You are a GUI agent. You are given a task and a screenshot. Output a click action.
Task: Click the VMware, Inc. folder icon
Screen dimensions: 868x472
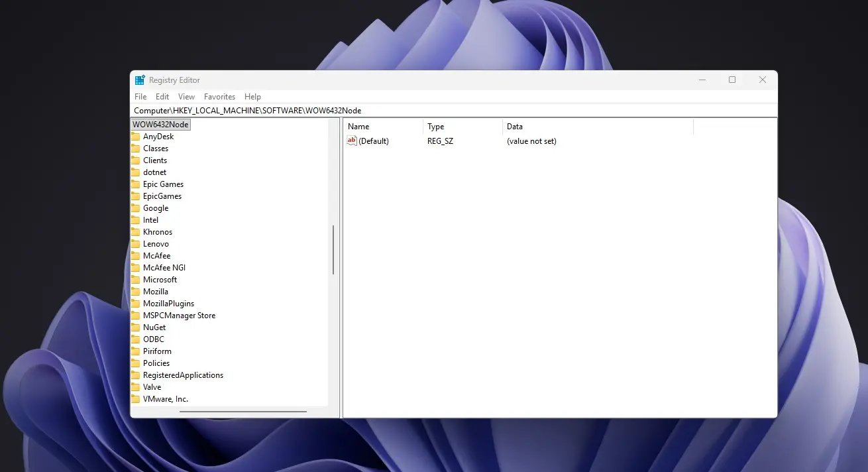click(x=135, y=399)
